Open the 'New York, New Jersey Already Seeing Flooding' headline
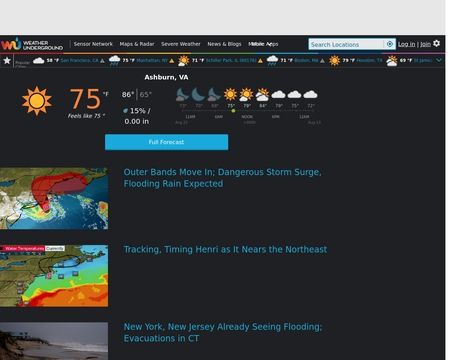 (223, 332)
